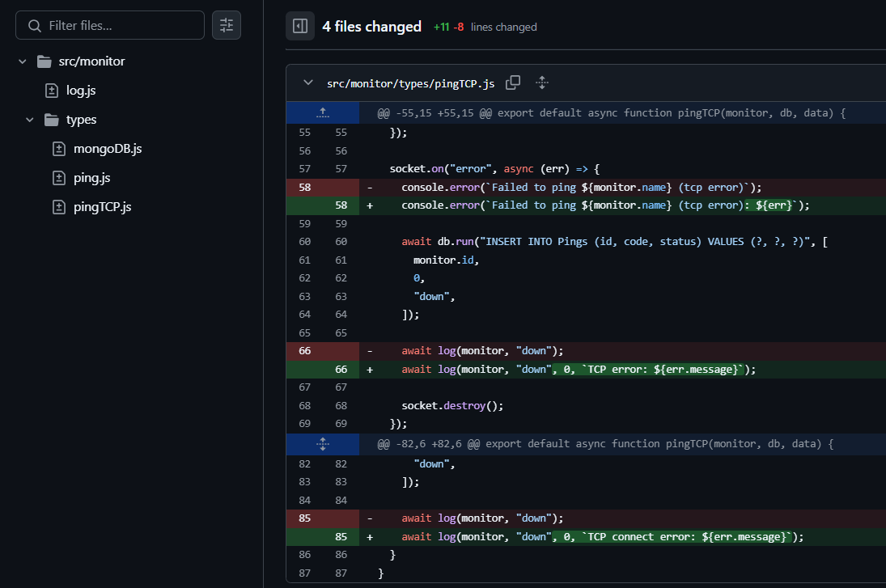Screen dimensions: 886x588
Task: Click the modified file icon beside ping.js
Action: pyautogui.click(x=59, y=178)
